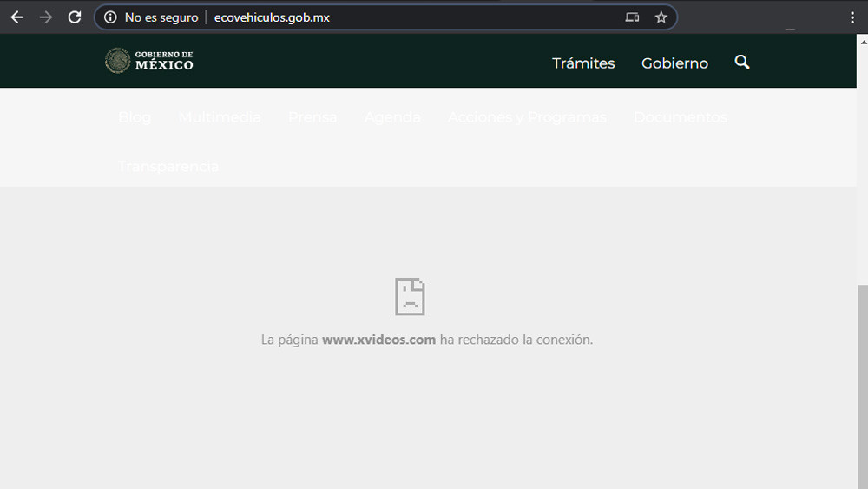This screenshot has width=868, height=489.
Task: Open the Gobierno menu item
Action: 674,63
